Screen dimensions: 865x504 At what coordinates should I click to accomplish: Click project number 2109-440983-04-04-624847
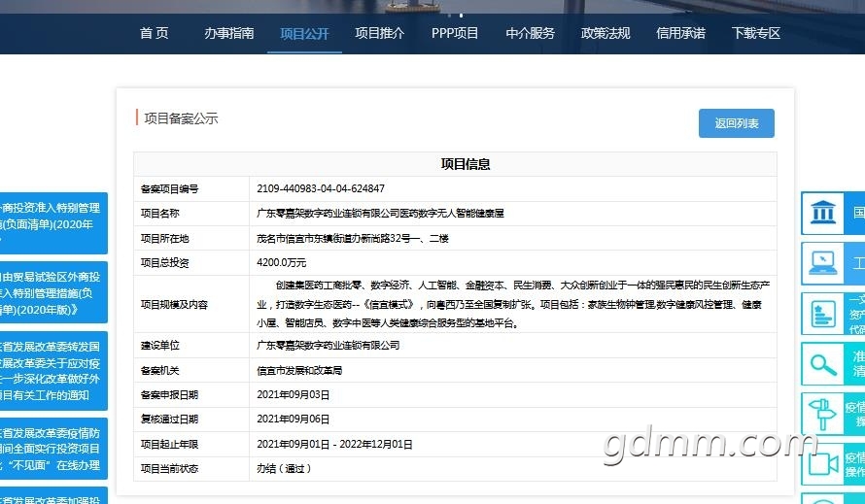tap(321, 188)
